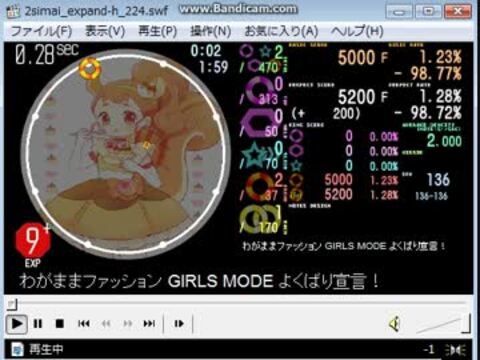Click the Play button in playback toolbar
This screenshot has height=360, width=480.
click(17, 323)
